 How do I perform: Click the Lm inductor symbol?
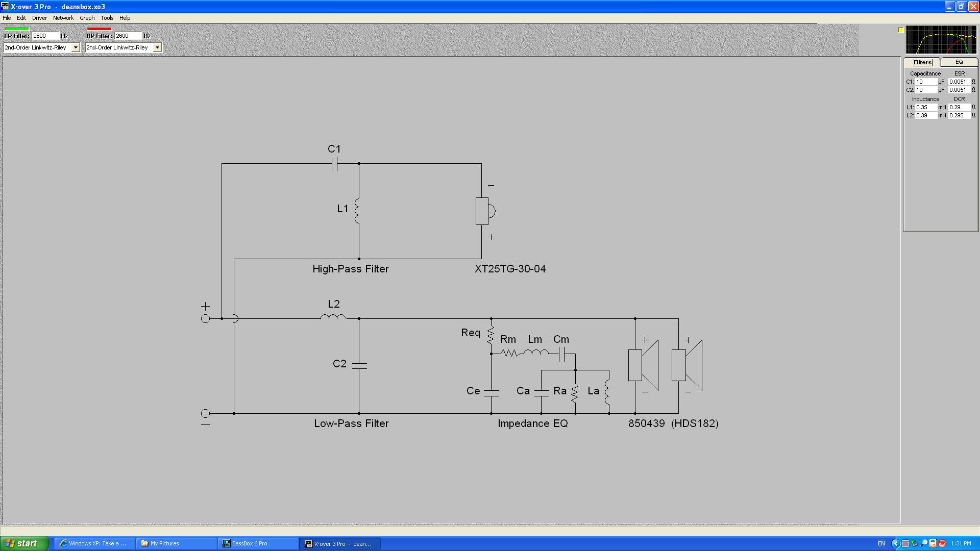click(535, 352)
